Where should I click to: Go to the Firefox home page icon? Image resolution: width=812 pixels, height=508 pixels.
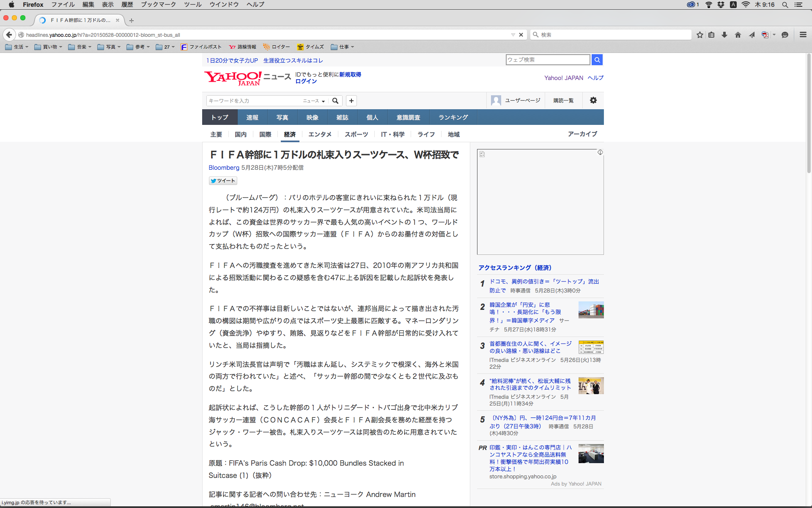coord(738,35)
